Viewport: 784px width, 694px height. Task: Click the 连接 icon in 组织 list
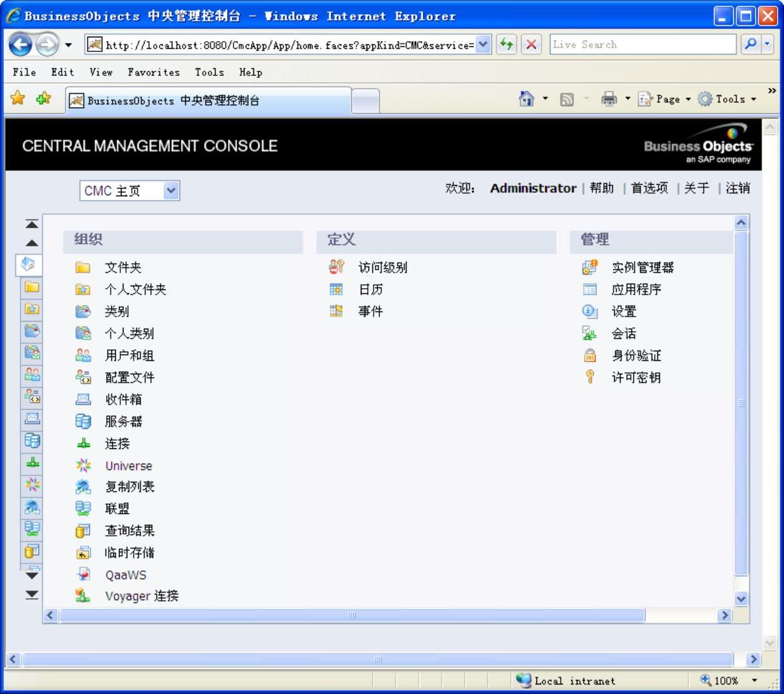83,443
